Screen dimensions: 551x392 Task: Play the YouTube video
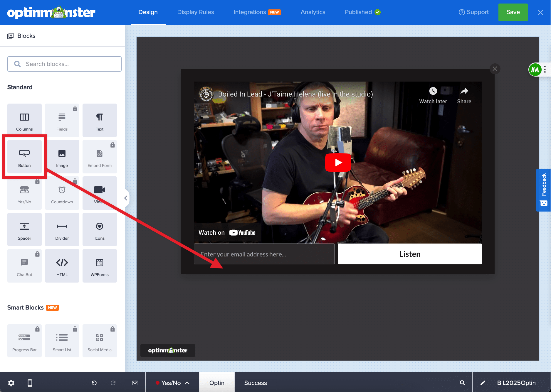(x=338, y=163)
